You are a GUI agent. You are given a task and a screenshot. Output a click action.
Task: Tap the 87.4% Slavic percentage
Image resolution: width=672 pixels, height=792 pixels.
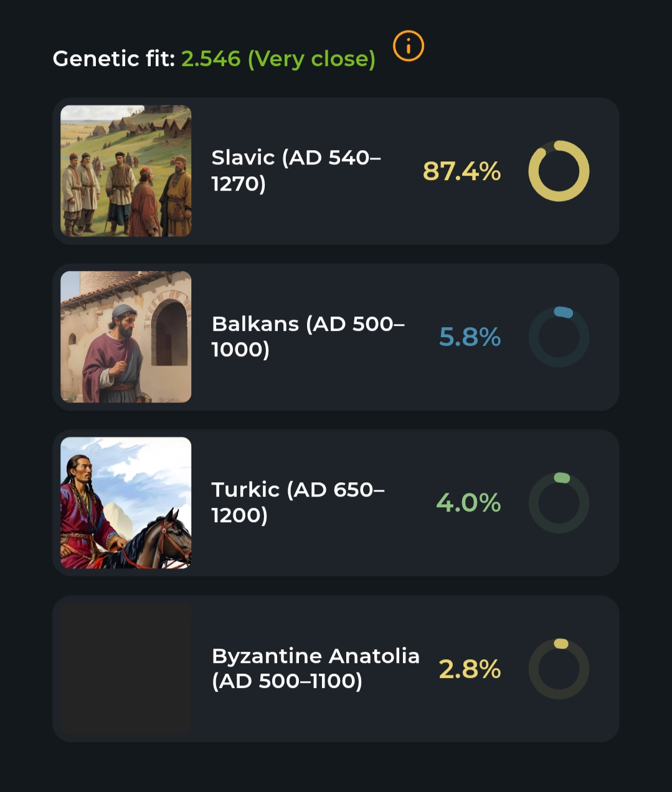tap(461, 171)
